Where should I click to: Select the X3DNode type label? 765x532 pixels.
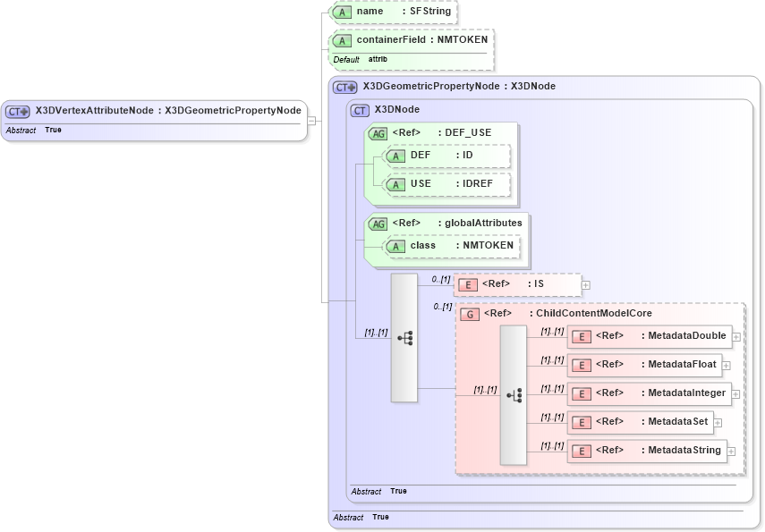[397, 110]
